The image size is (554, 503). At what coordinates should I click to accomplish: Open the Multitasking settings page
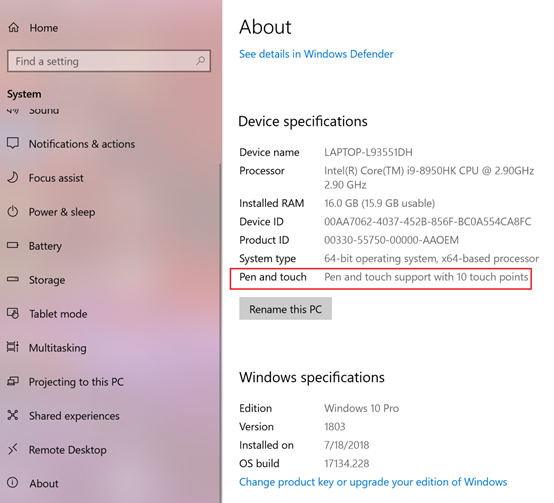coord(57,348)
